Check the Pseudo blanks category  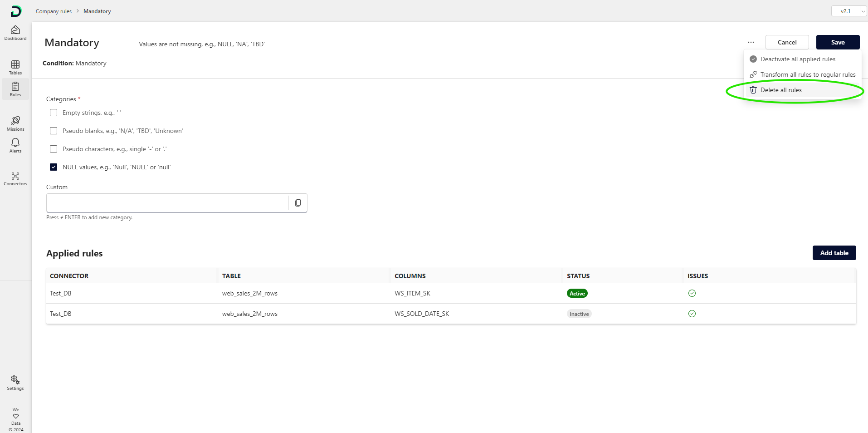click(x=54, y=131)
